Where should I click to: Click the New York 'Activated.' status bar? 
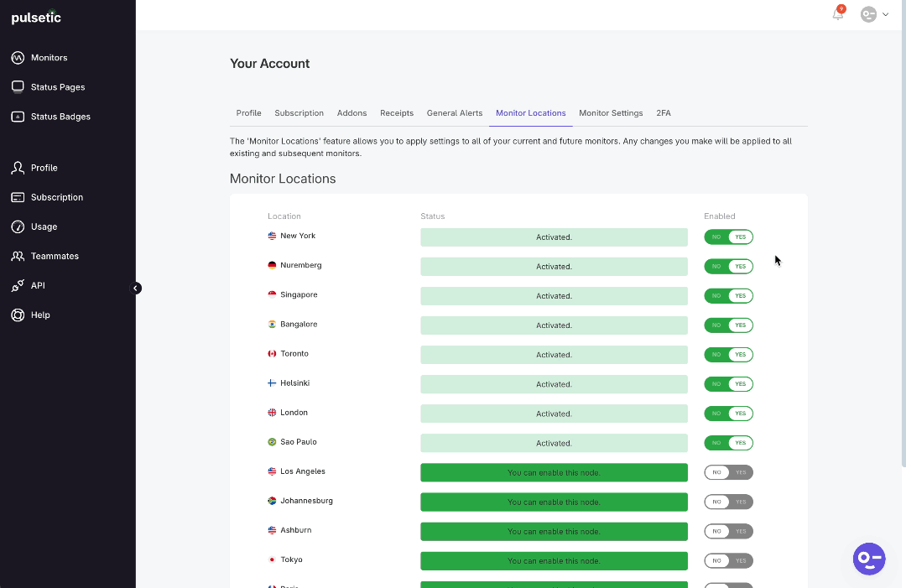[554, 237]
